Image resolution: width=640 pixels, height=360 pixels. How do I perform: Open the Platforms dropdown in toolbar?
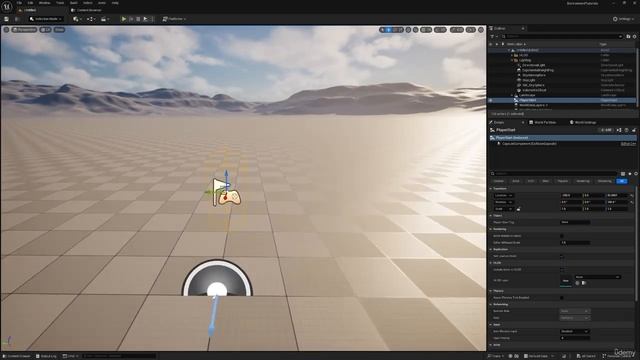[x=174, y=19]
